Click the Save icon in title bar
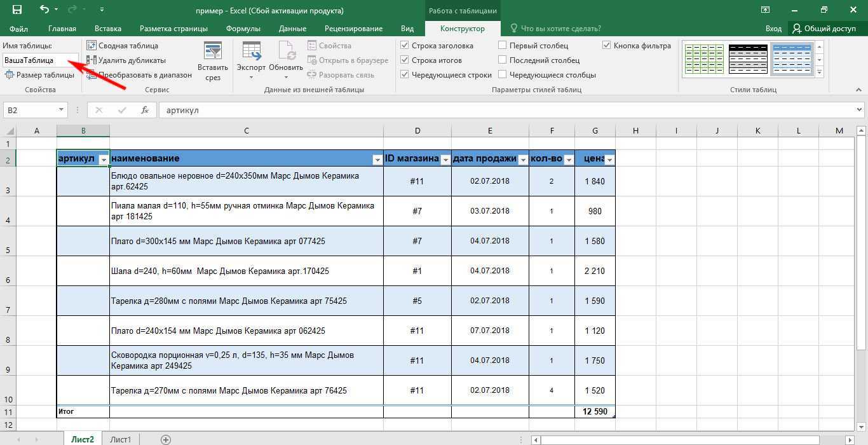The width and height of the screenshot is (868, 445). tap(17, 10)
